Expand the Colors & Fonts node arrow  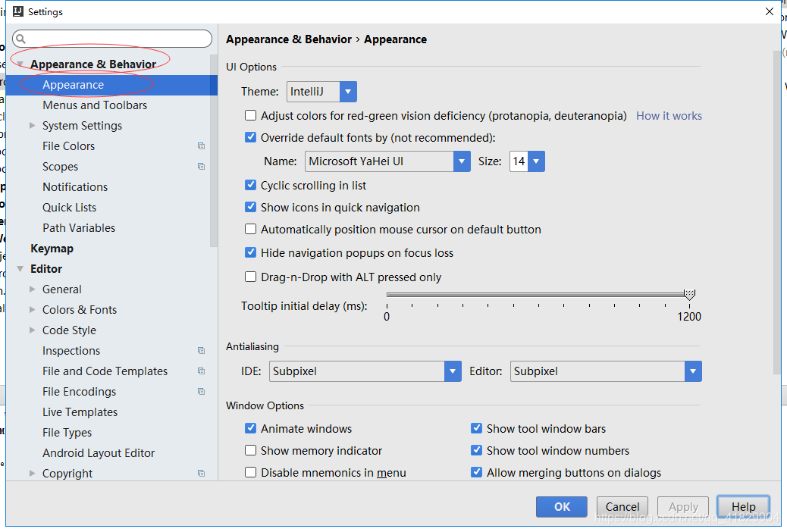[32, 310]
